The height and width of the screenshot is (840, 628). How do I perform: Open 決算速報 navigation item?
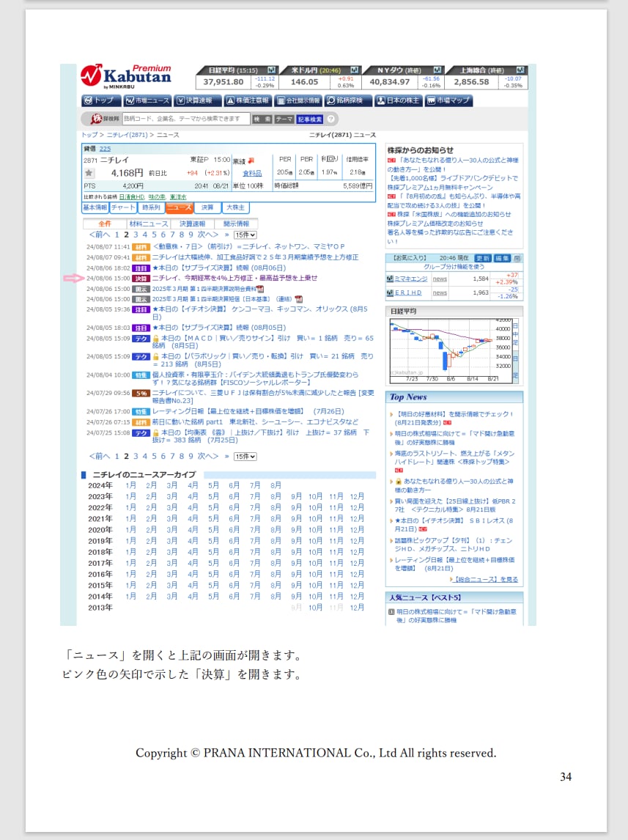pyautogui.click(x=196, y=100)
